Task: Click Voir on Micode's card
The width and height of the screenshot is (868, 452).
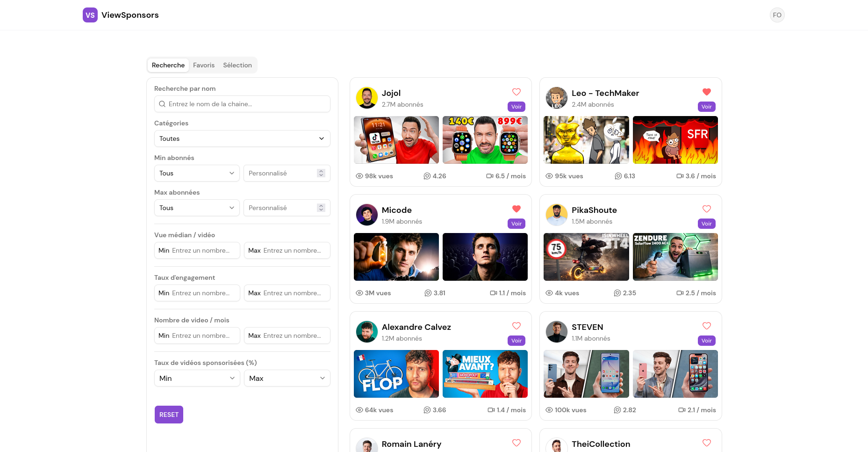Action: point(516,224)
